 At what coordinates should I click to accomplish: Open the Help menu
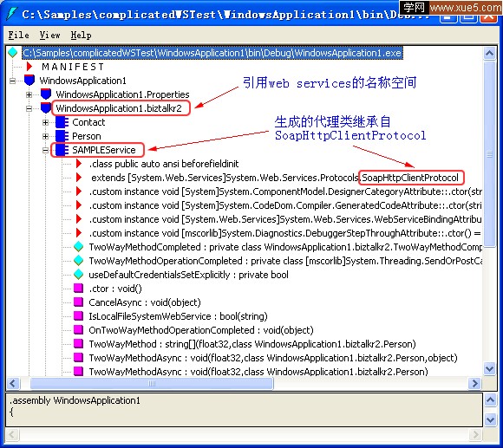pyautogui.click(x=81, y=35)
